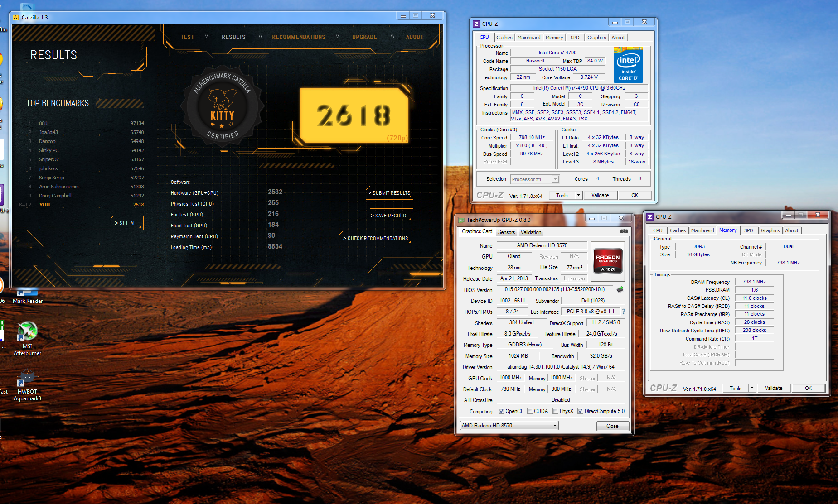
Task: Open RECOMMENDATIONS tab in Catzilla
Action: coord(299,37)
